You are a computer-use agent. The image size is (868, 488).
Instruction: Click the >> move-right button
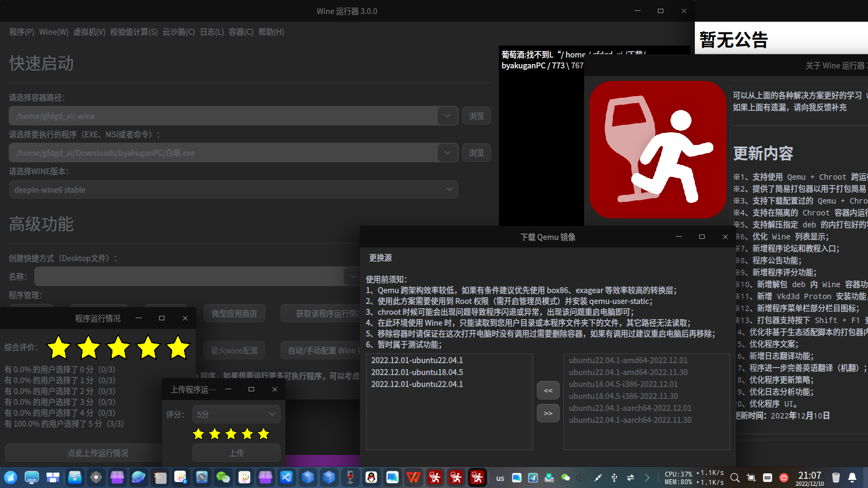(x=548, y=413)
